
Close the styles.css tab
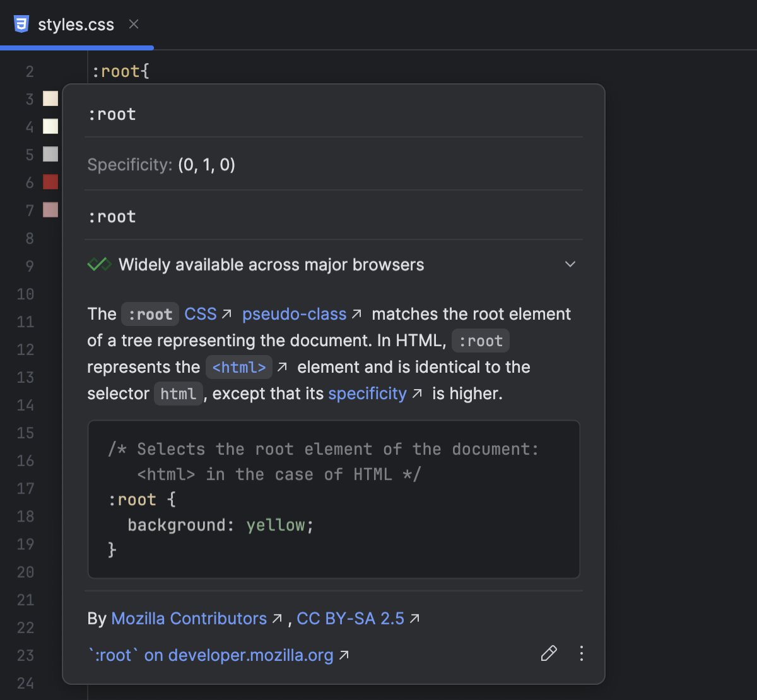click(x=133, y=24)
